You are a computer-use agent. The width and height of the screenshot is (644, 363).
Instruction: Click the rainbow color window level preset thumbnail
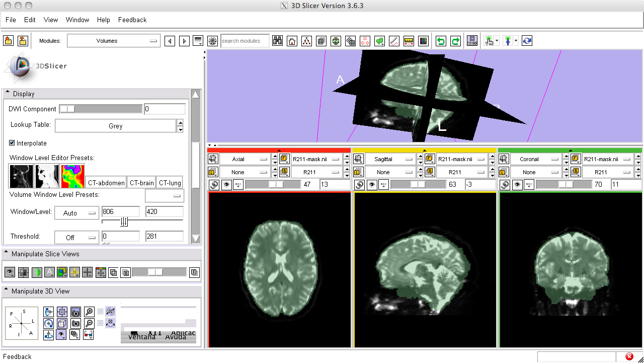[72, 176]
